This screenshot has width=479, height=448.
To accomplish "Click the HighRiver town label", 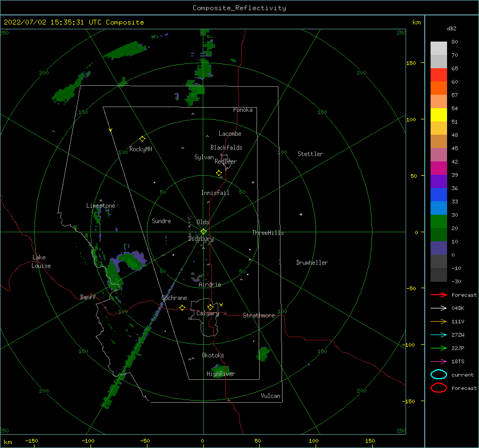I will pyautogui.click(x=220, y=374).
